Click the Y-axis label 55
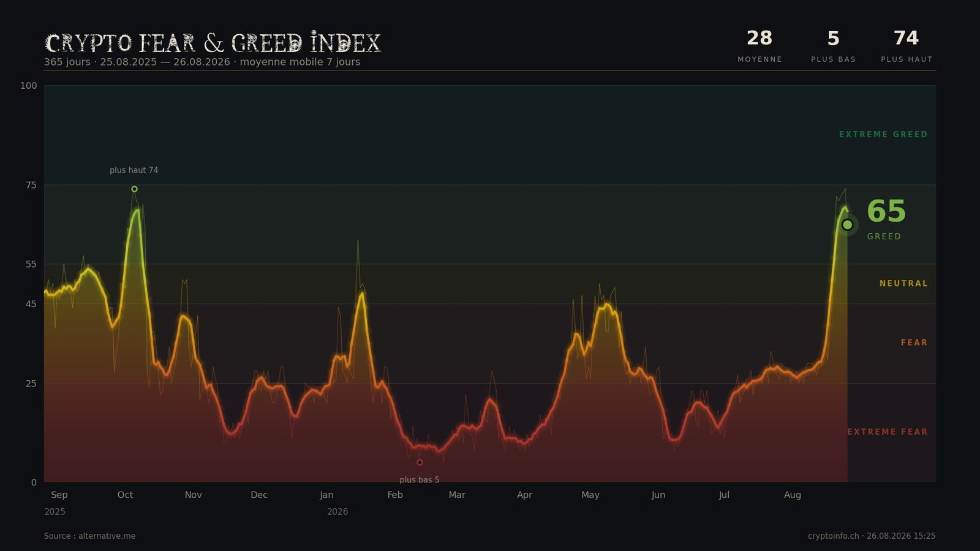This screenshot has height=551, width=980. point(31,264)
